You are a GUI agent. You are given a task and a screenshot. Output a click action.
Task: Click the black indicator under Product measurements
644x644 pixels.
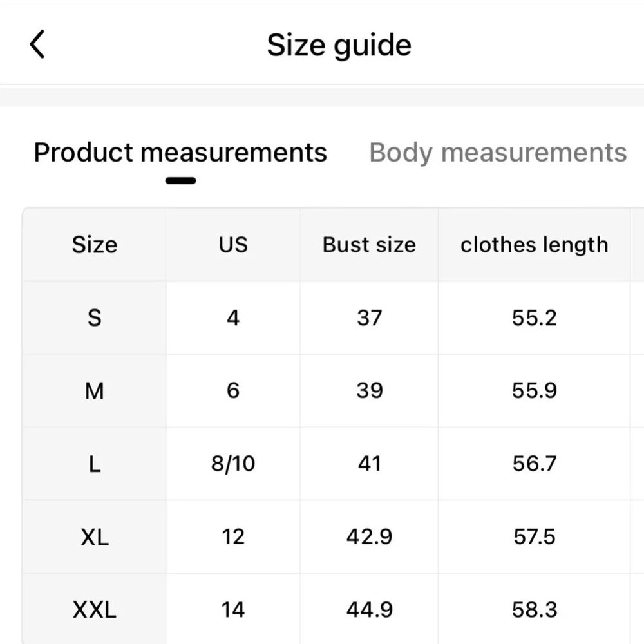tap(181, 181)
